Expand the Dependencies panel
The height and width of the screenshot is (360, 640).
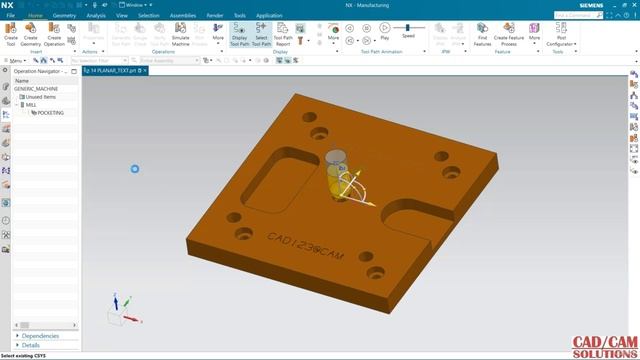(x=40, y=336)
